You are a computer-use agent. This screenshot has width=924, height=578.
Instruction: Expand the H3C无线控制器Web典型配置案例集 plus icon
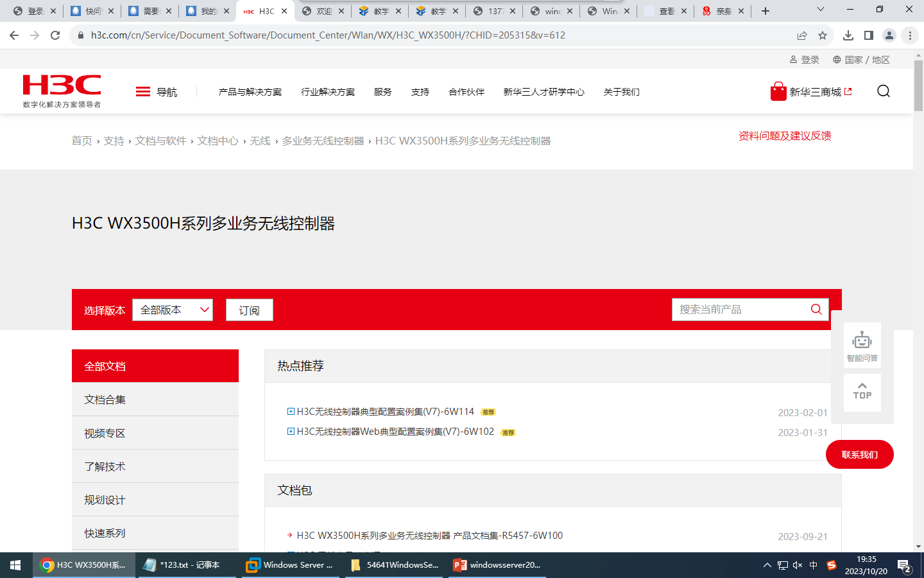coord(291,432)
